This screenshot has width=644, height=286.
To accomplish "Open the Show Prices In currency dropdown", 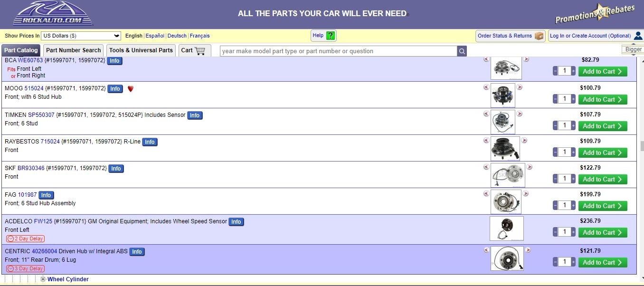I will tap(81, 36).
